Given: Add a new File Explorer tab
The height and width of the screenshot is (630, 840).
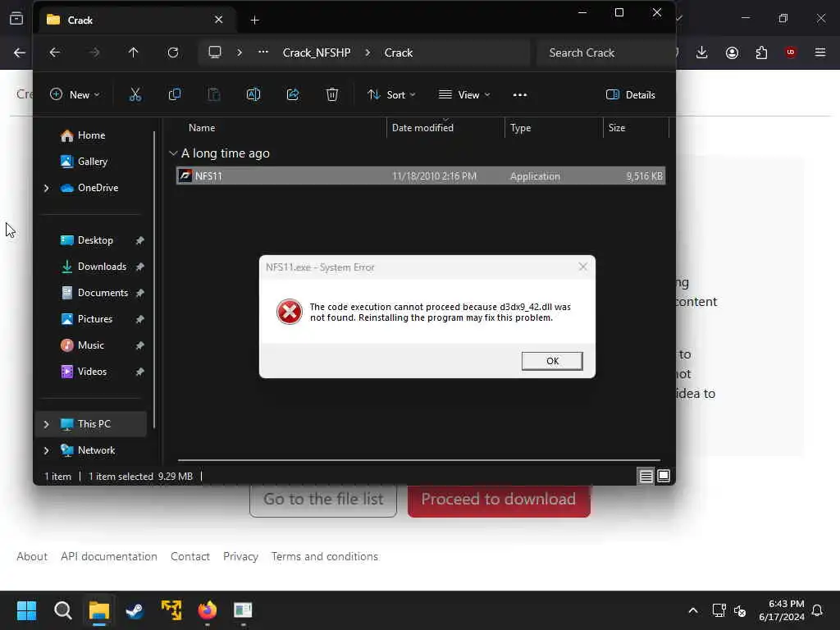Looking at the screenshot, I should pyautogui.click(x=255, y=21).
